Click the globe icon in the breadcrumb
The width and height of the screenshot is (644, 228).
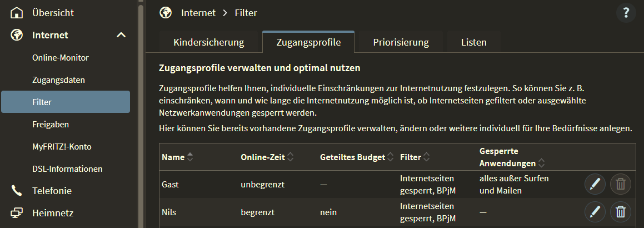point(166,13)
